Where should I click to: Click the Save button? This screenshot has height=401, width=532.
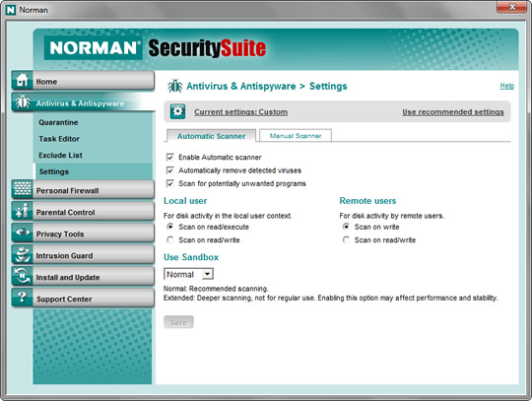pyautogui.click(x=178, y=322)
